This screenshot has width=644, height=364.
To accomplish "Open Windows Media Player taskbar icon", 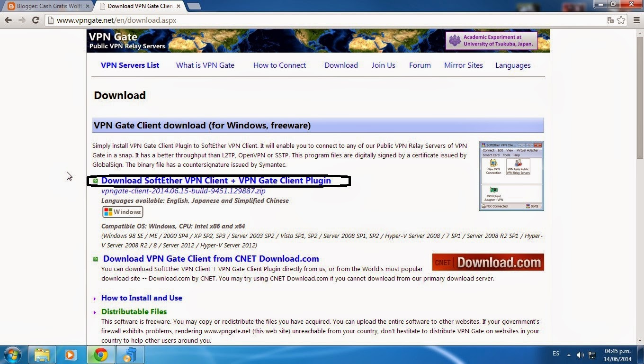I will (71, 355).
